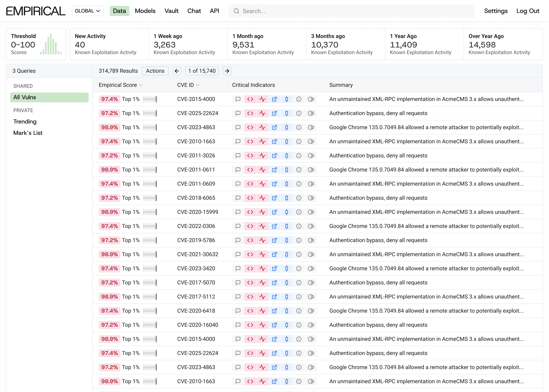The width and height of the screenshot is (549, 392).
Task: Click the Actions button
Action: 155,71
